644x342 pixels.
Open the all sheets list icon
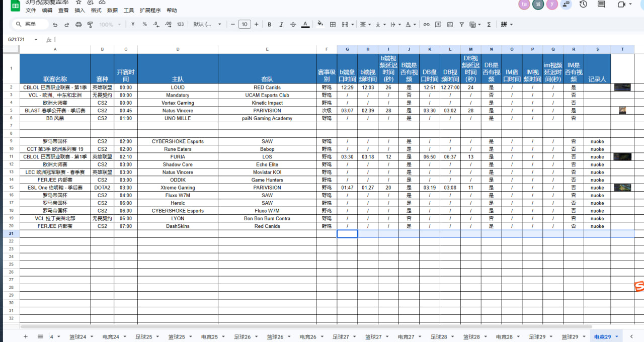(40, 336)
